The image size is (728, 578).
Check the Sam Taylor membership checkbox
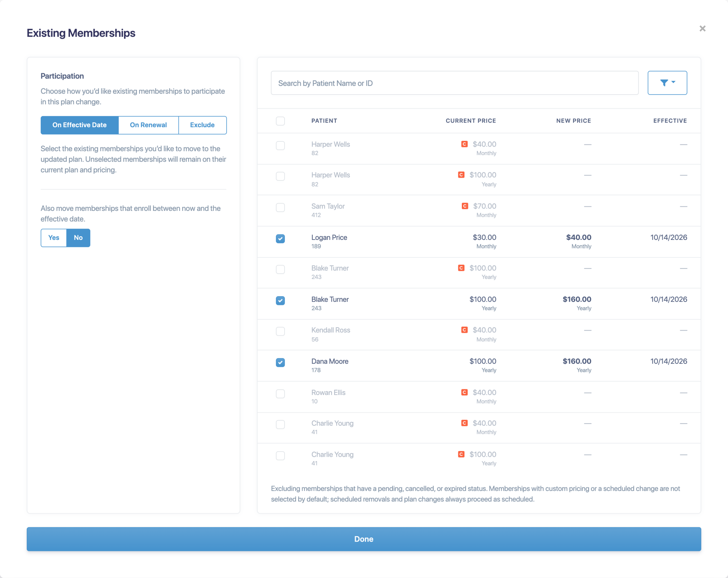click(x=280, y=207)
